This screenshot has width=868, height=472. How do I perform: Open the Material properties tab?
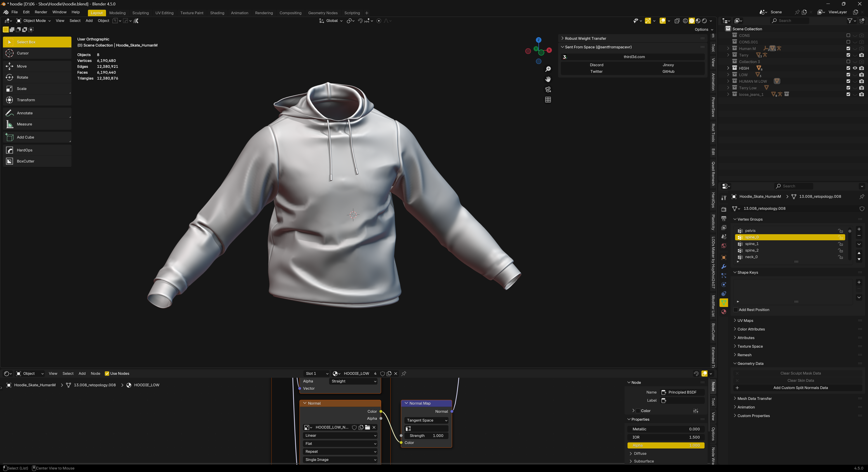pyautogui.click(x=723, y=312)
